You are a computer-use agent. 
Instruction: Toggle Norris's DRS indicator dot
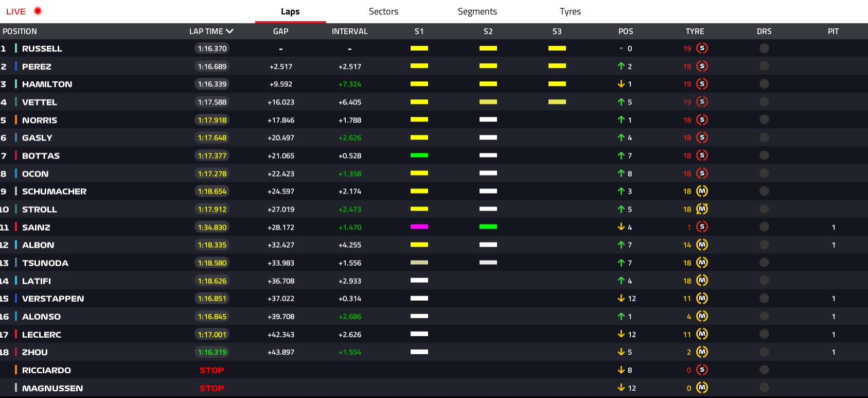click(764, 120)
